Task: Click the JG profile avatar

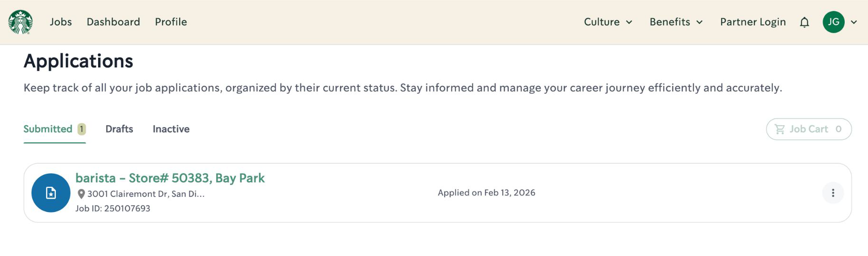Action: tap(834, 22)
